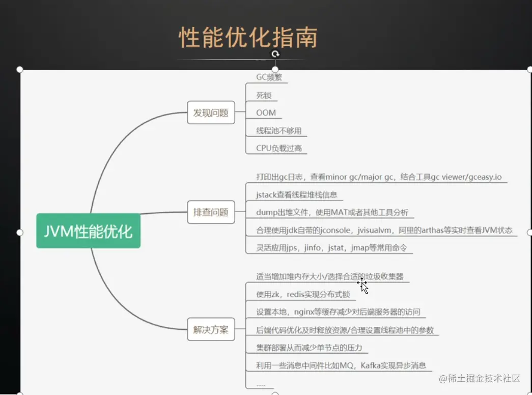
Task: Click the 死锁 branch item
Action: point(264,95)
